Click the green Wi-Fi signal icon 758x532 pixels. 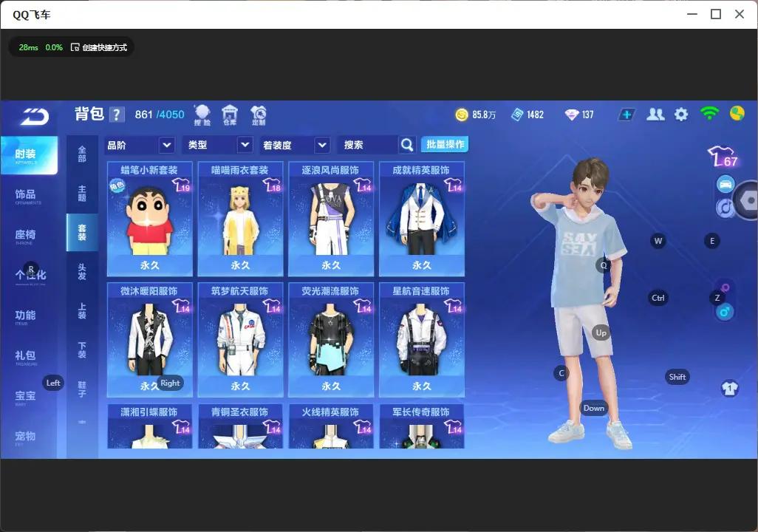[x=709, y=114]
